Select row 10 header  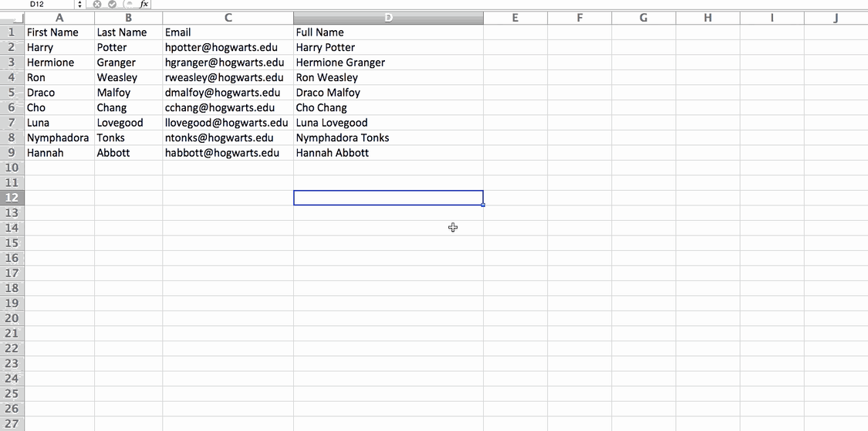coord(12,168)
